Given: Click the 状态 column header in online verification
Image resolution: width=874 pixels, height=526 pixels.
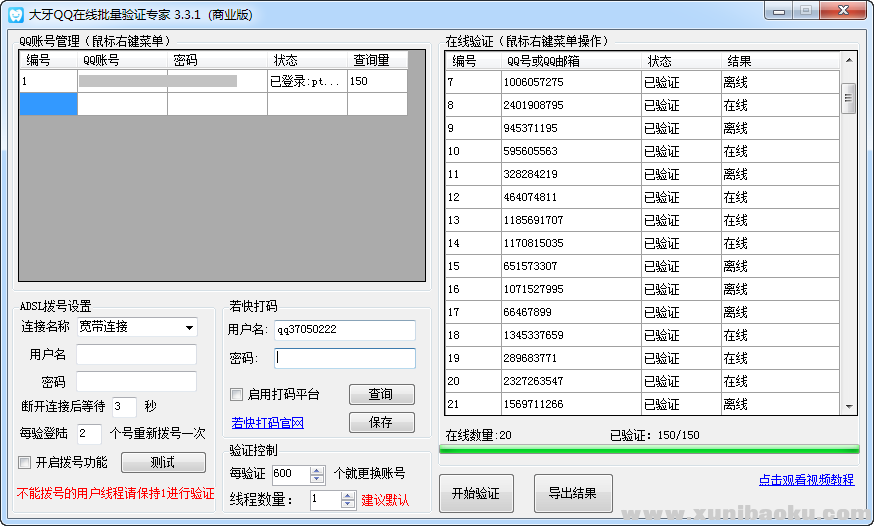Looking at the screenshot, I should [x=660, y=61].
